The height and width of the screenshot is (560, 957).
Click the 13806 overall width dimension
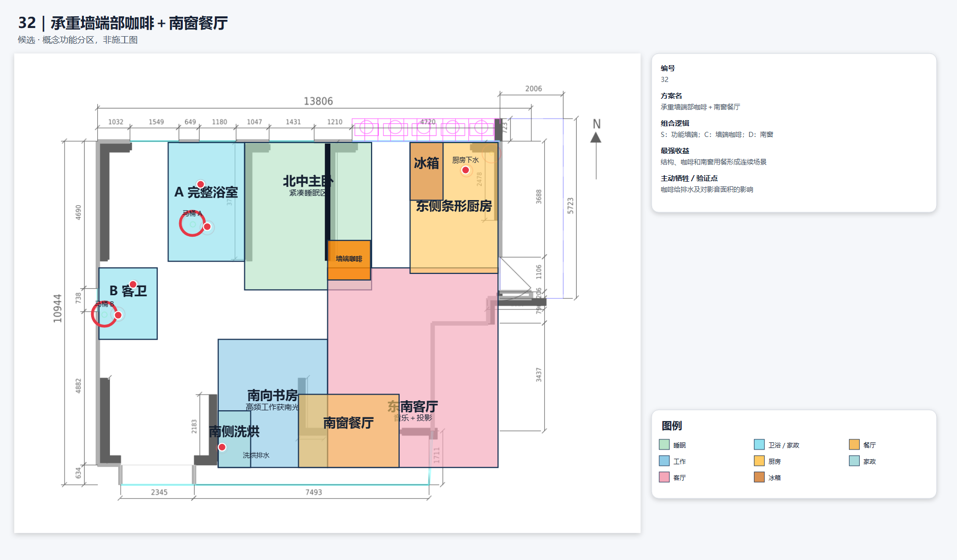click(318, 101)
